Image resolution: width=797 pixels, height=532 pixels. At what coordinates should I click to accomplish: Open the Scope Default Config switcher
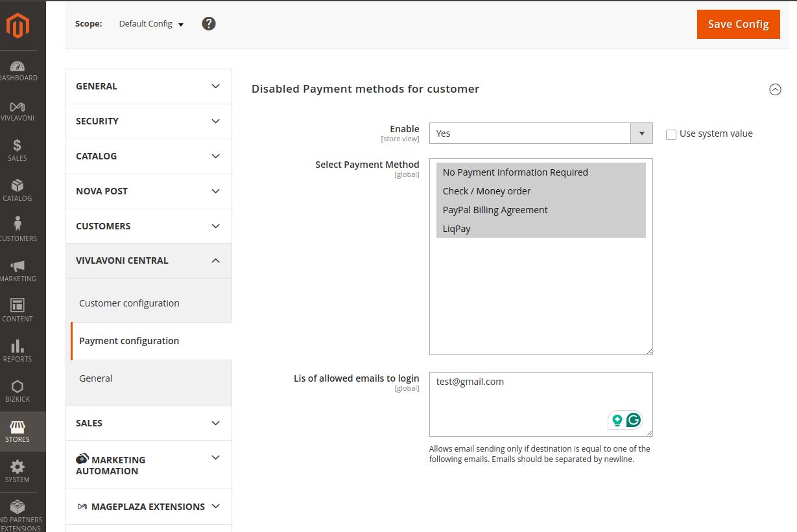151,24
